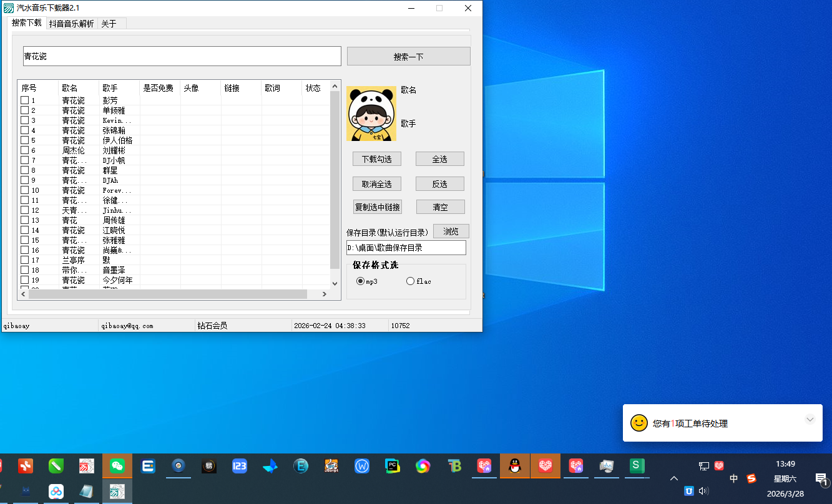Click the JScript coffee-cup taskbar icon
The height and width of the screenshot is (504, 832).
[331, 466]
